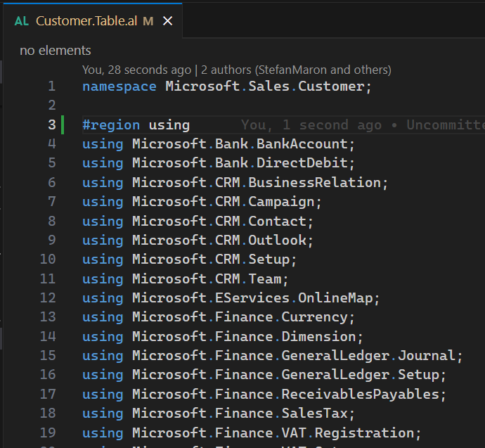
Task: Click 'Microsoft.CRM.BusinessRelation' on line 6
Action: (257, 183)
